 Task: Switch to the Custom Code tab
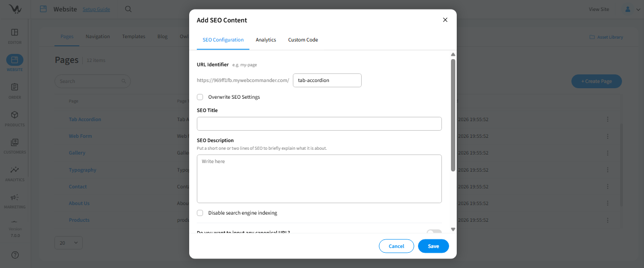point(303,40)
